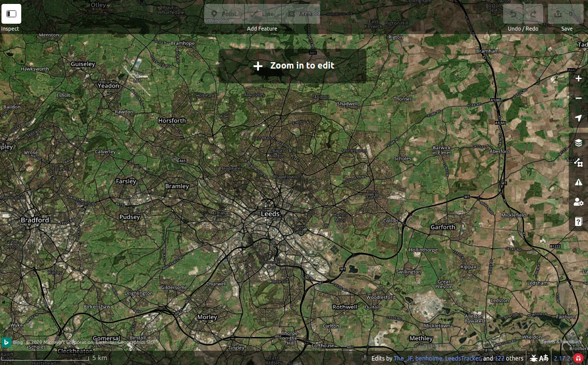Click the Undo arrow button
This screenshot has width=588, height=365.
[513, 14]
